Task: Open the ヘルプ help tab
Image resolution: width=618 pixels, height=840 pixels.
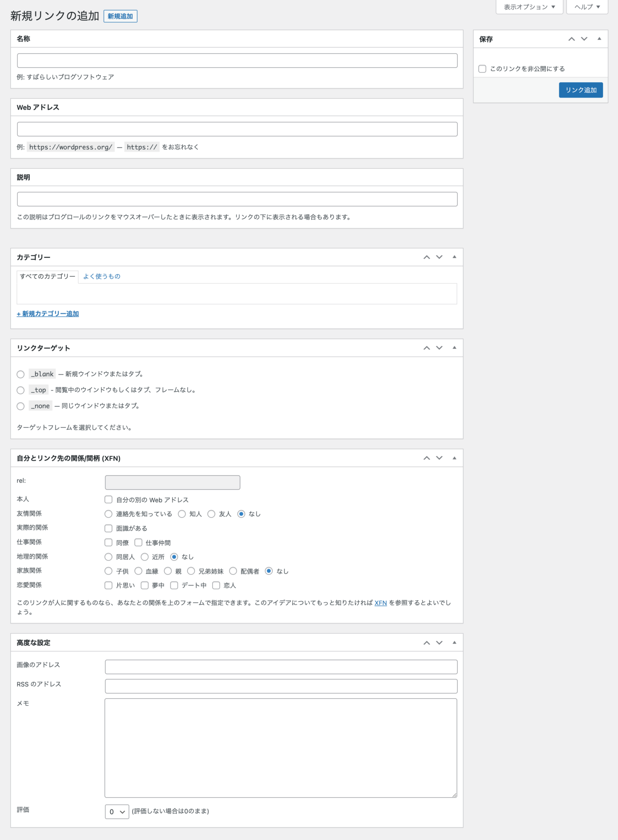Action: 587,7
